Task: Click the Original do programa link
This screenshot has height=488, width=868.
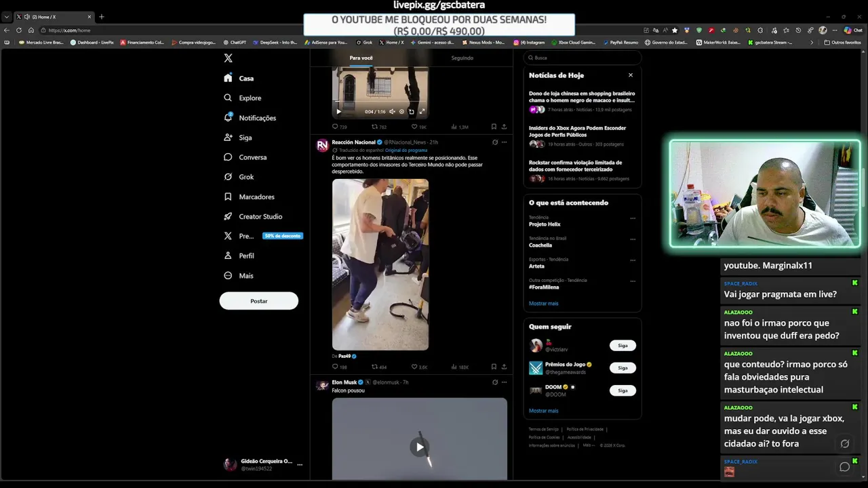Action: click(x=406, y=150)
